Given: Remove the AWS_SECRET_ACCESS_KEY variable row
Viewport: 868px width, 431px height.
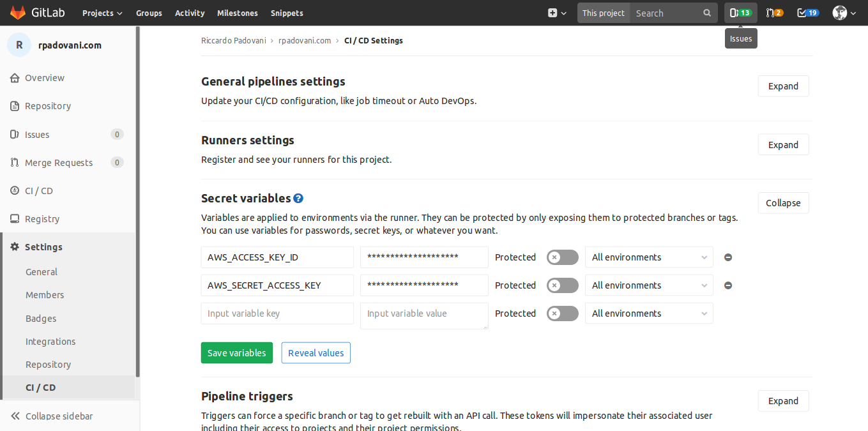Looking at the screenshot, I should pos(727,285).
